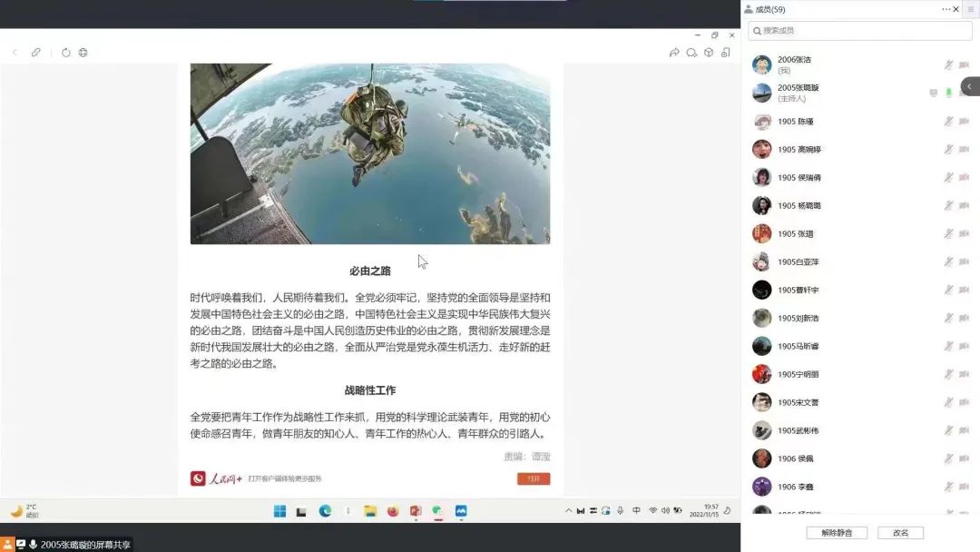Show hidden system tray icons chevron
980x552 pixels.
(569, 511)
